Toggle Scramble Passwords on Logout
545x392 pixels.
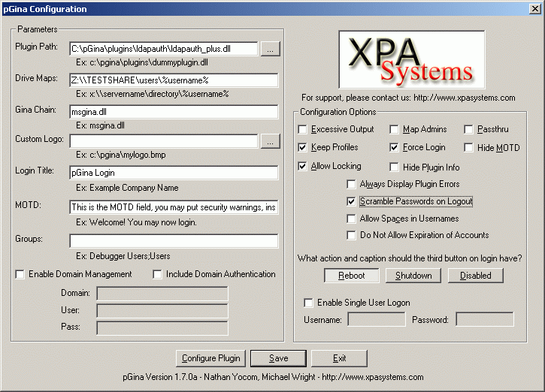(x=351, y=202)
